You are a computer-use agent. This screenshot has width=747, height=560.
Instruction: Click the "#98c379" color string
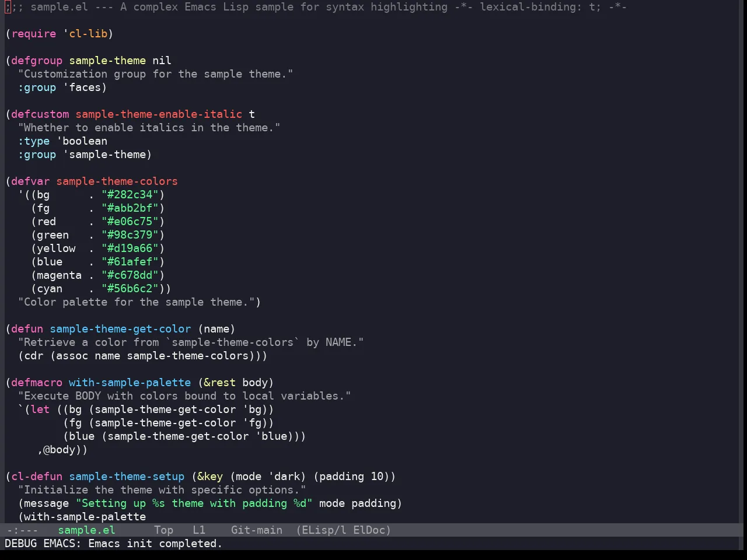130,235
